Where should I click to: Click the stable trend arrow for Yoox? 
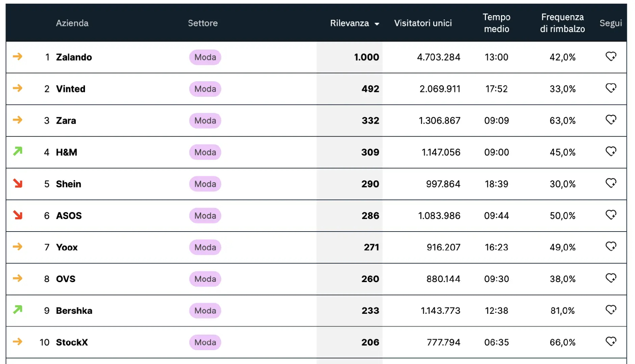(18, 246)
